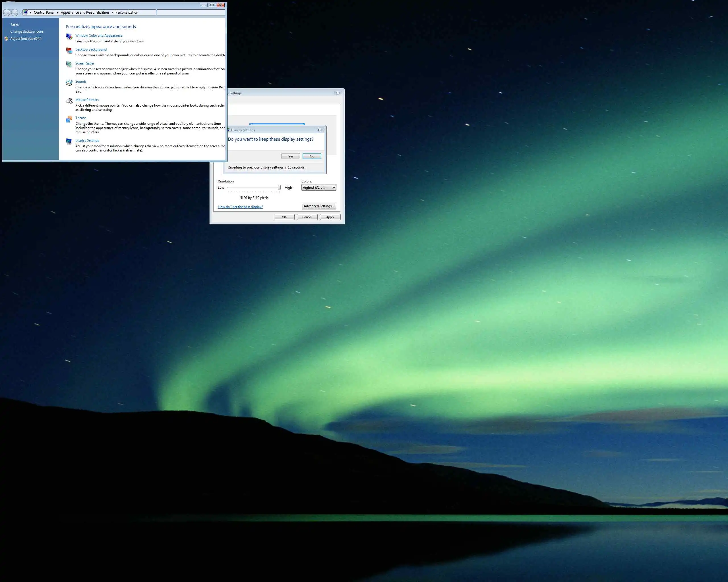
Task: Click the Display Settings monitor icon
Action: click(69, 141)
